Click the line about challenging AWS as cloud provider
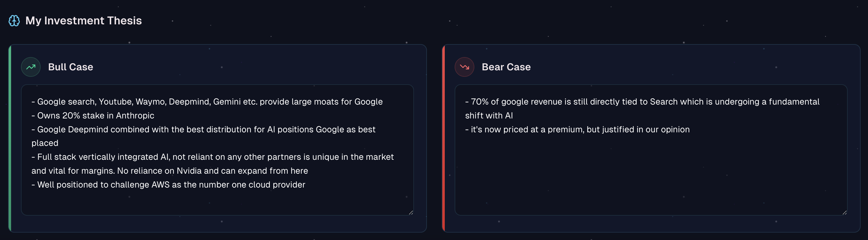868x240 pixels. (168, 185)
